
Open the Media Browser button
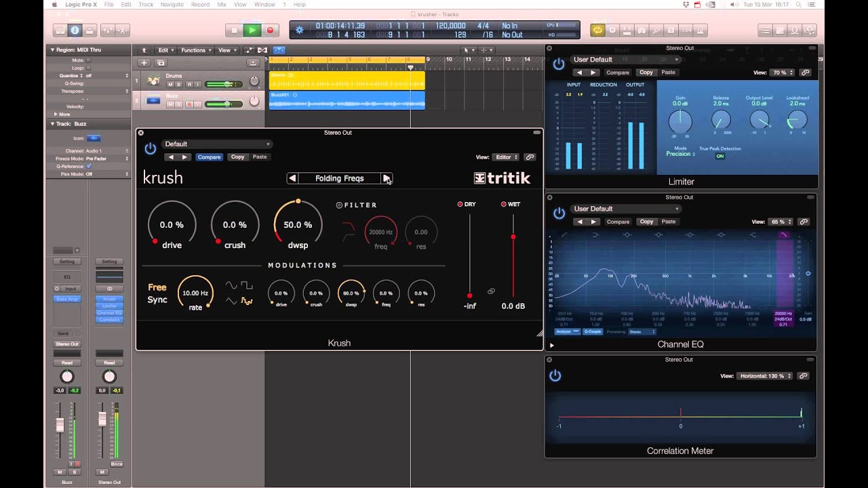(811, 30)
